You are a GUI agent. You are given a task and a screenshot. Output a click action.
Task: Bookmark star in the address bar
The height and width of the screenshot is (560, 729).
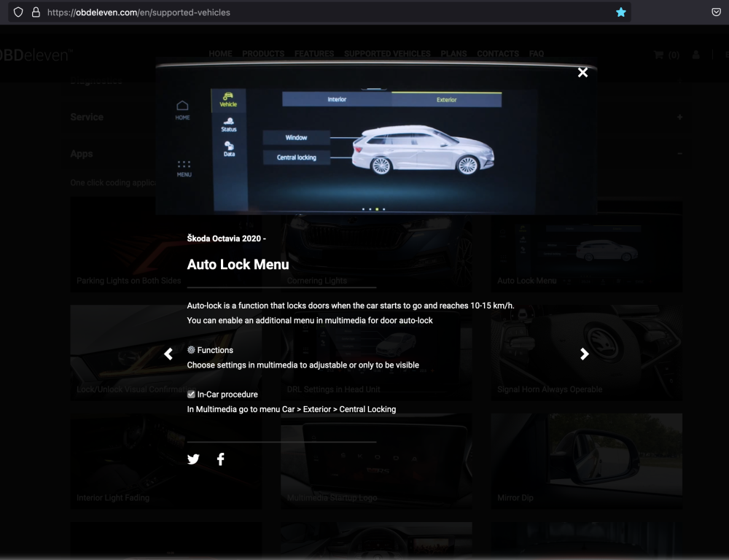pos(620,12)
